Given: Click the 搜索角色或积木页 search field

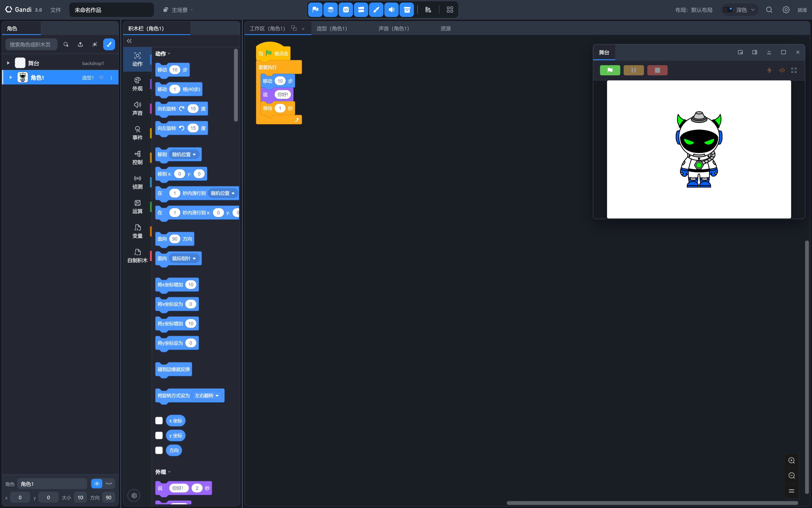Looking at the screenshot, I should [31, 44].
